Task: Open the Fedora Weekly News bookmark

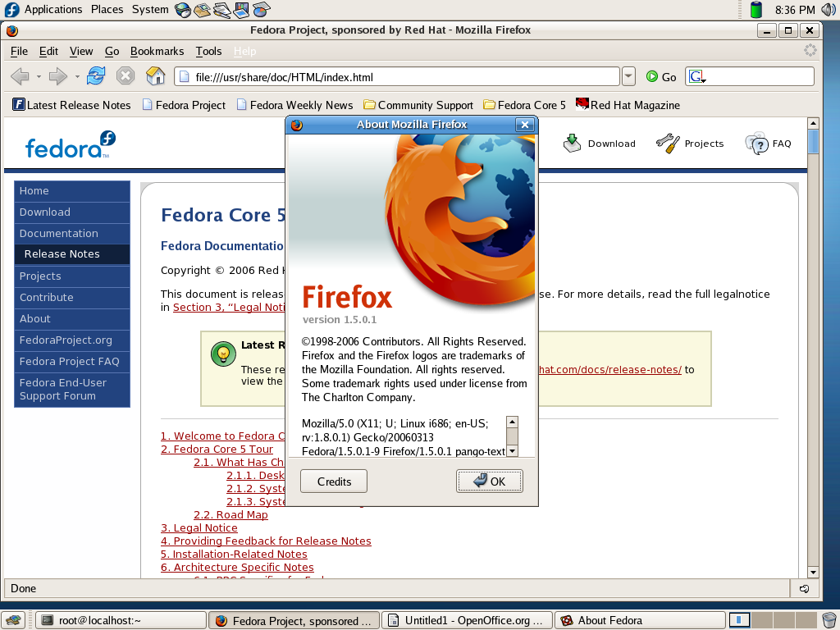Action: [x=294, y=105]
